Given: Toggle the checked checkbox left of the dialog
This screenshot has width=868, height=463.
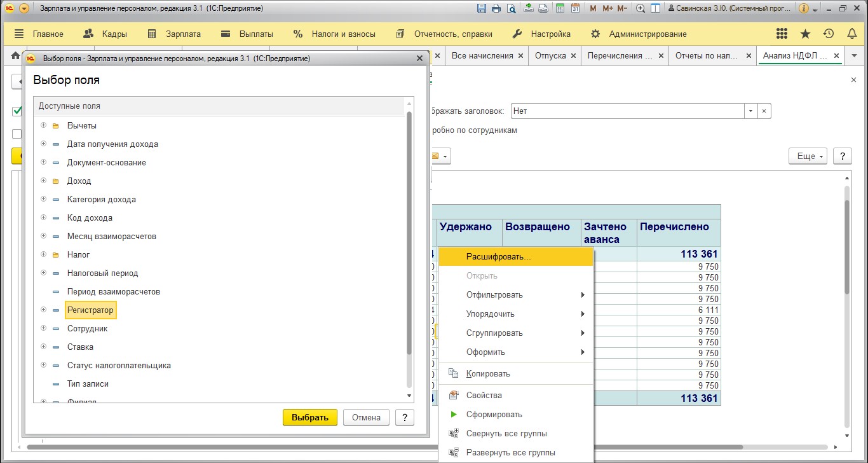Looking at the screenshot, I should click(x=17, y=111).
